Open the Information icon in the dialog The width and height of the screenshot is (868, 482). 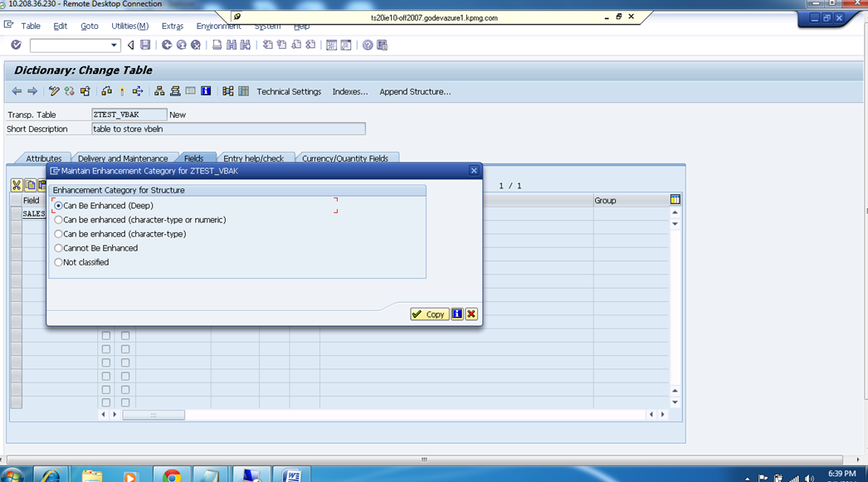456,314
